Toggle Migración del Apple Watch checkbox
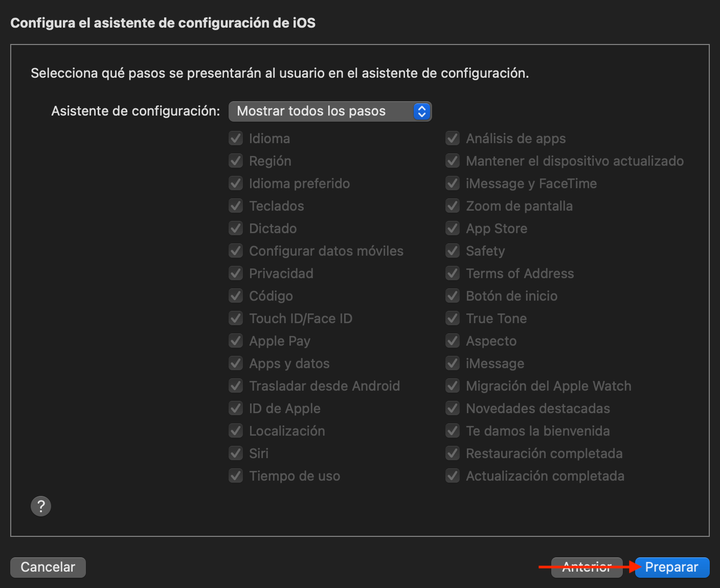Viewport: 720px width, 588px height. 453,386
